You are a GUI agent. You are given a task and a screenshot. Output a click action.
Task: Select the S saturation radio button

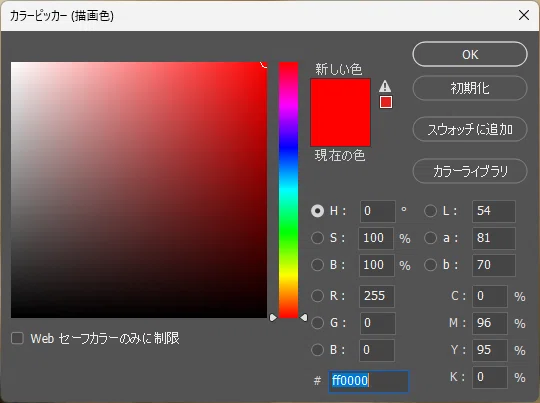coord(317,238)
